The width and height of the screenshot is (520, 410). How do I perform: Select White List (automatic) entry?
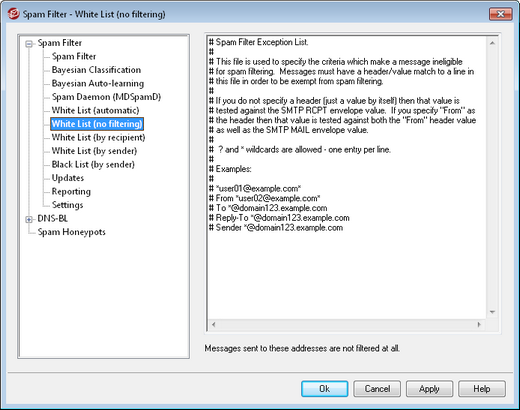pyautogui.click(x=95, y=110)
